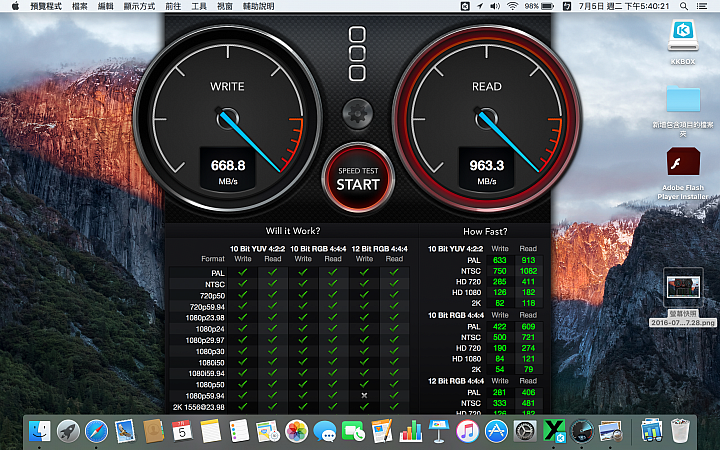720x450 pixels.
Task: Launch Safari from the Dock
Action: click(96, 431)
